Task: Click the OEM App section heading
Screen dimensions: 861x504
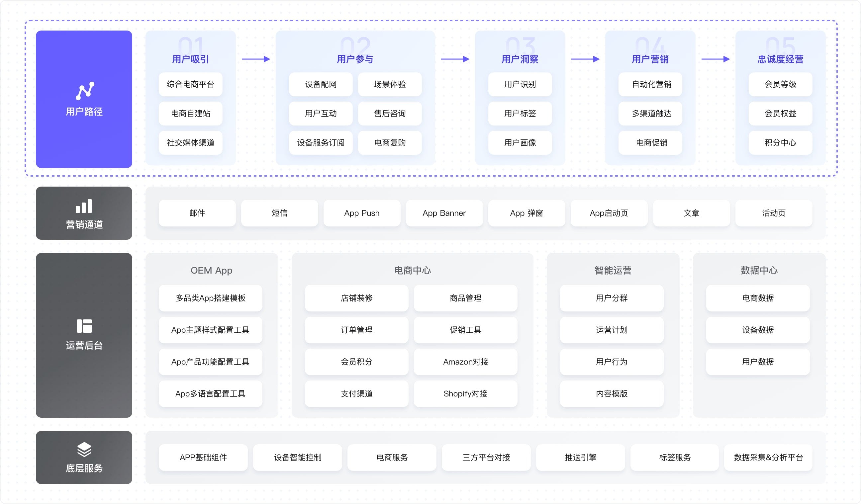Action: click(211, 271)
